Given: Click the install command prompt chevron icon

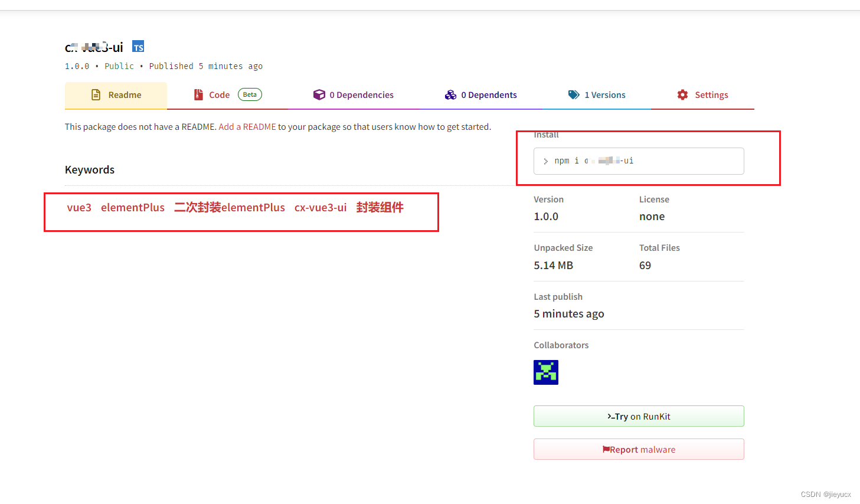Looking at the screenshot, I should click(545, 161).
